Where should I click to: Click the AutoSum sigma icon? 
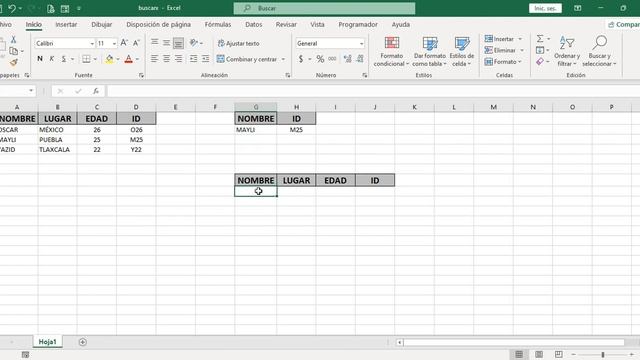click(x=540, y=38)
